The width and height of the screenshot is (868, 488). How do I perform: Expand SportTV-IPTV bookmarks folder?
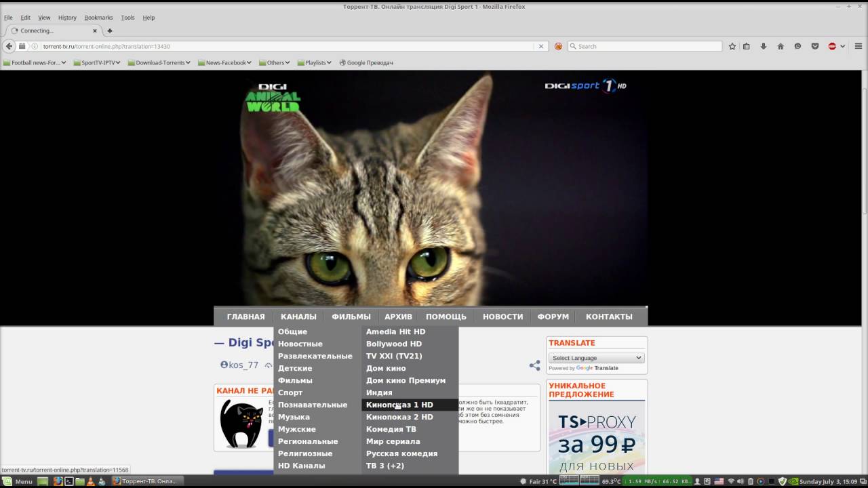96,62
